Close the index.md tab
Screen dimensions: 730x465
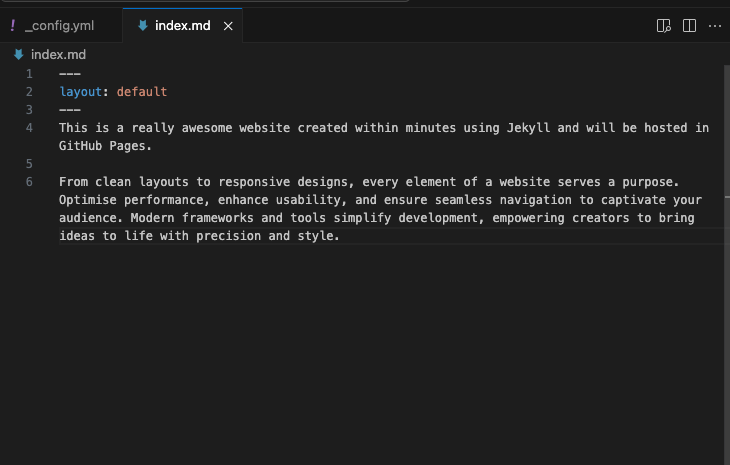[228, 26]
